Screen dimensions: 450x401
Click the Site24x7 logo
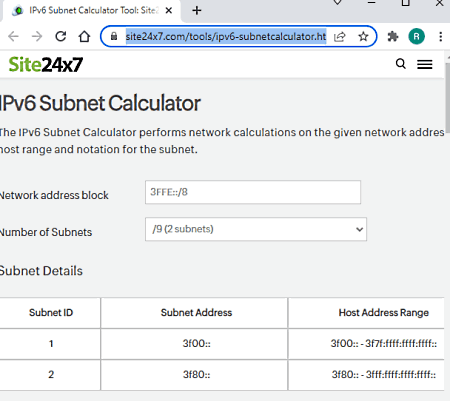click(46, 65)
